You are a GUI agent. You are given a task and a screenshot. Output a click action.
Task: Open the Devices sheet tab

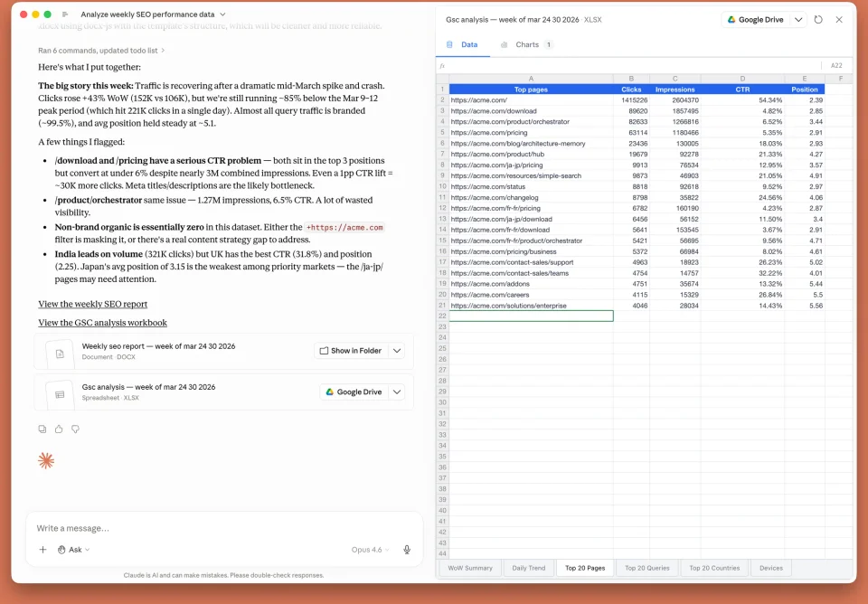(x=771, y=568)
